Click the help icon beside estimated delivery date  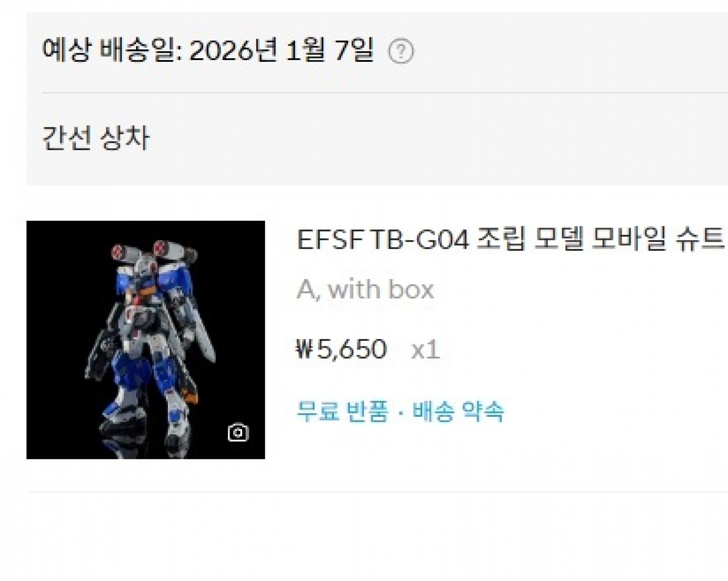401,51
